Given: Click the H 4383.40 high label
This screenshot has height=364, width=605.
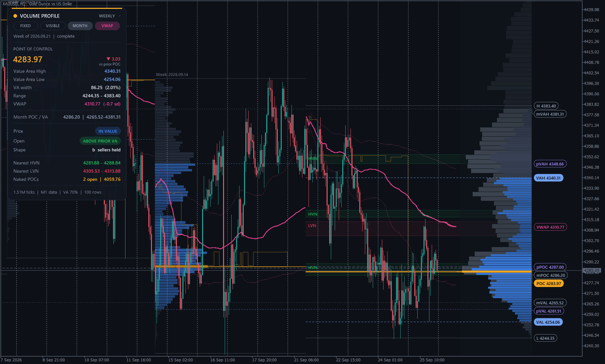Looking at the screenshot, I should click(x=546, y=106).
